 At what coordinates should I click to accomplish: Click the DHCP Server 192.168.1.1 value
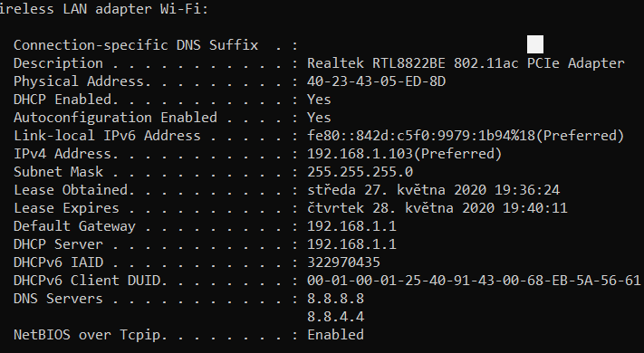(351, 244)
